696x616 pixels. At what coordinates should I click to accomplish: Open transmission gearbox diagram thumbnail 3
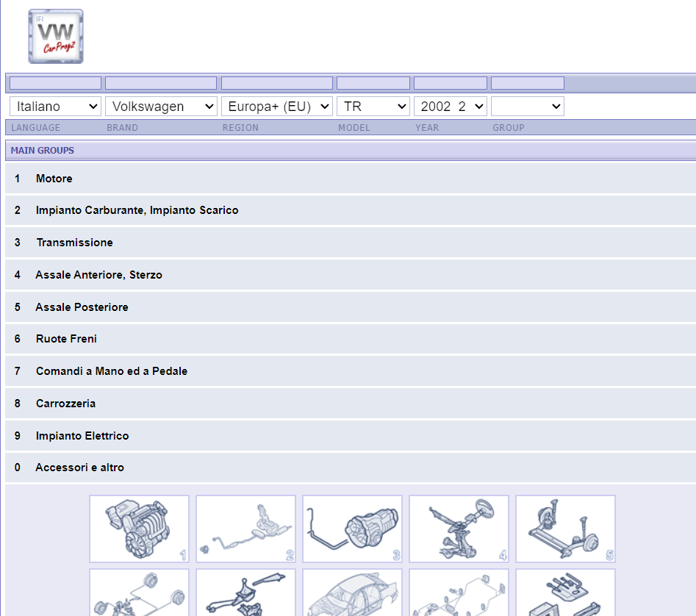(x=353, y=529)
